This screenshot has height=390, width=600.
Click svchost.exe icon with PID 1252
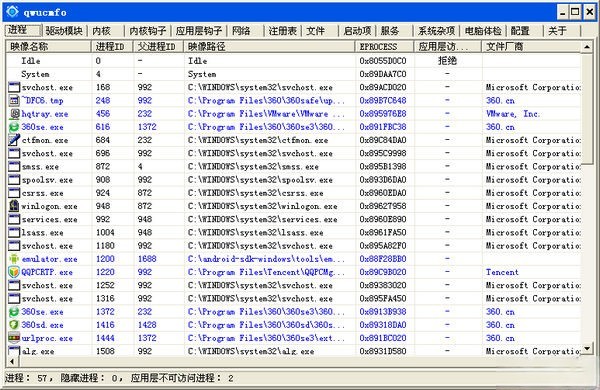click(14, 286)
